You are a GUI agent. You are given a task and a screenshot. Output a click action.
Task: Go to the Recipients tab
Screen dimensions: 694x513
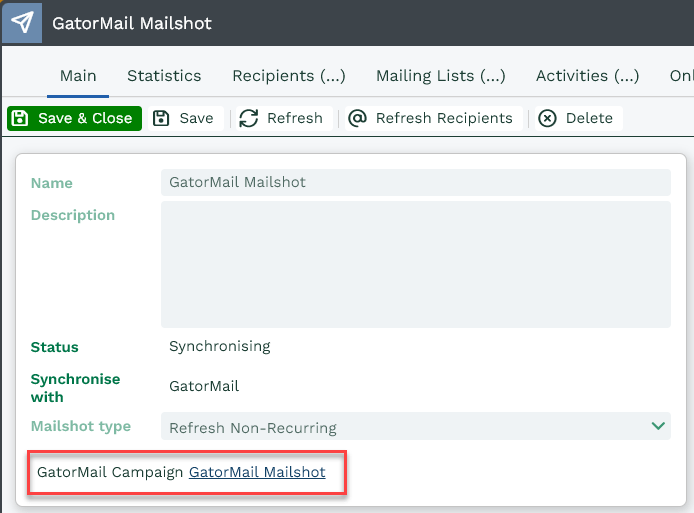[288, 76]
